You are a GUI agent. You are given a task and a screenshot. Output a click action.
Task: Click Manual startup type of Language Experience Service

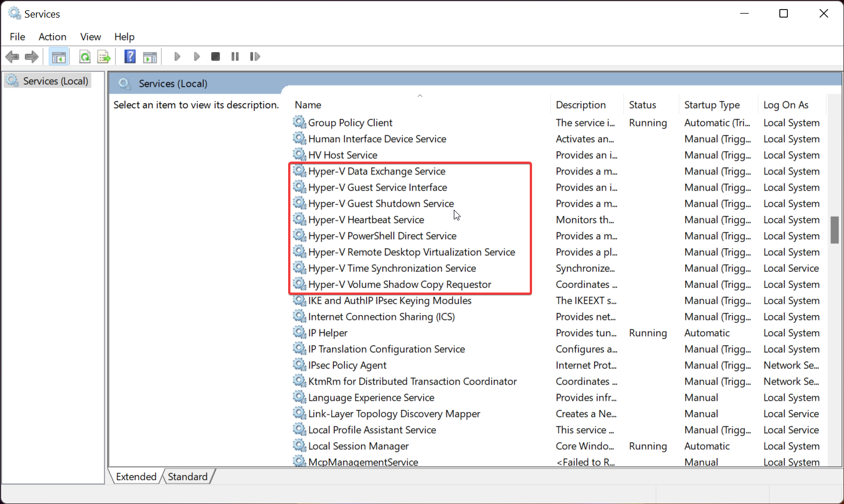(x=701, y=398)
